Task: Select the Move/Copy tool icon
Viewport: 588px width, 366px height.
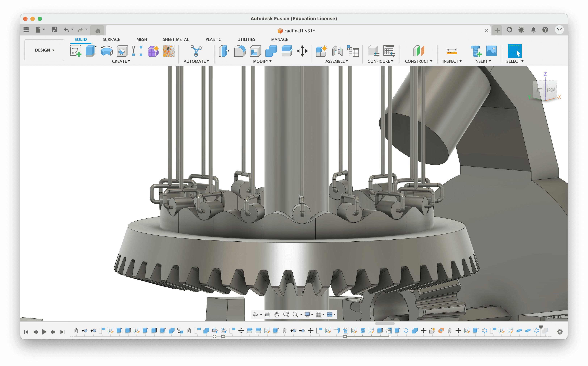Action: pos(302,51)
